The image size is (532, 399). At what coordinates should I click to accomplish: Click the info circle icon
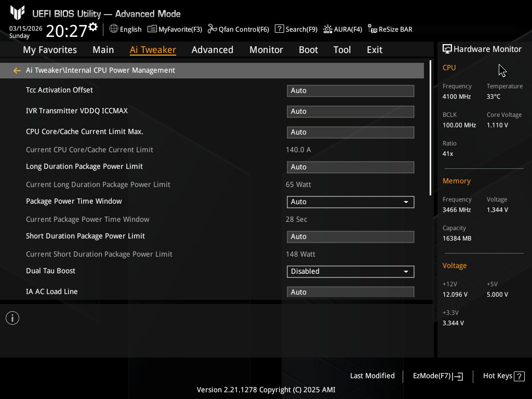tap(12, 318)
